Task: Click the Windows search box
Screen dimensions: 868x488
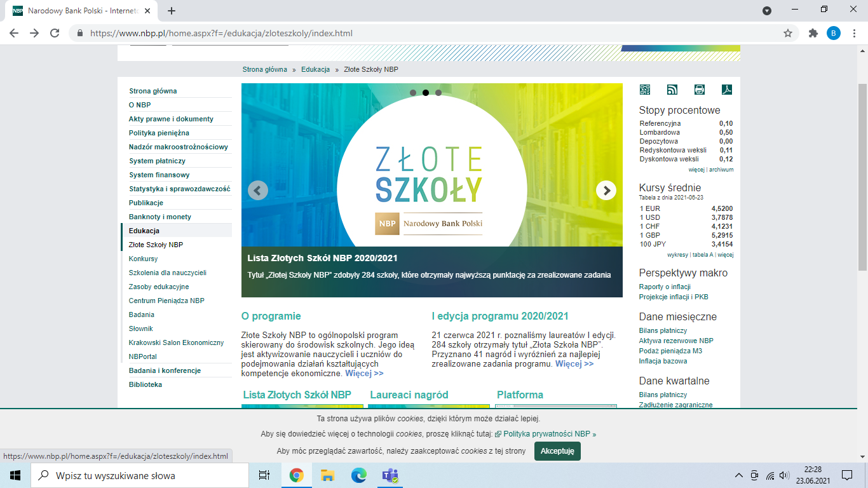Action: pyautogui.click(x=140, y=475)
